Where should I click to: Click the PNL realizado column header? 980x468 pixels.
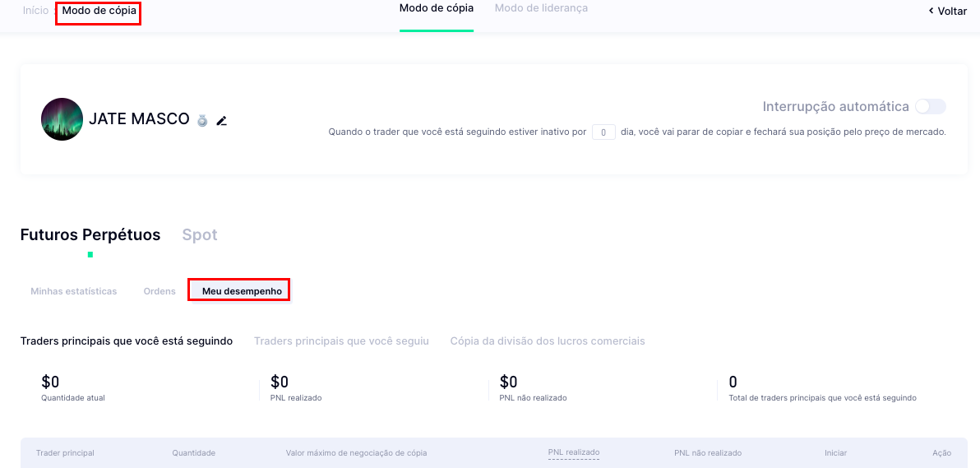point(574,452)
